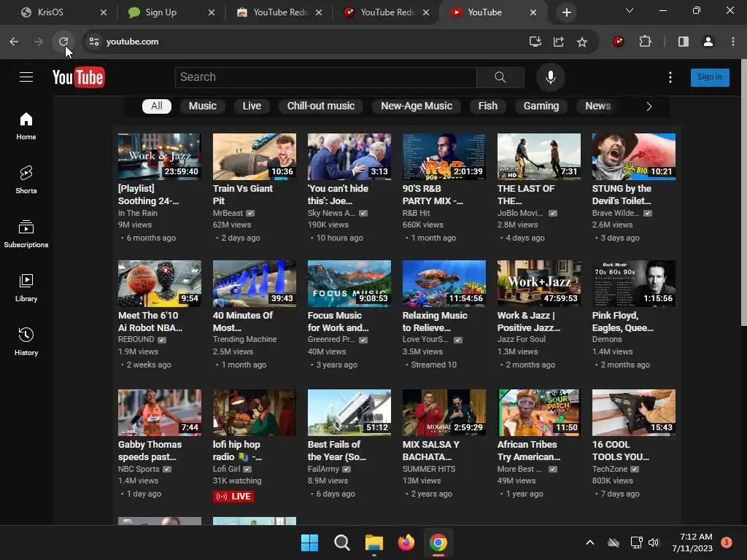View site information icon
The height and width of the screenshot is (560, 747).
tap(94, 42)
